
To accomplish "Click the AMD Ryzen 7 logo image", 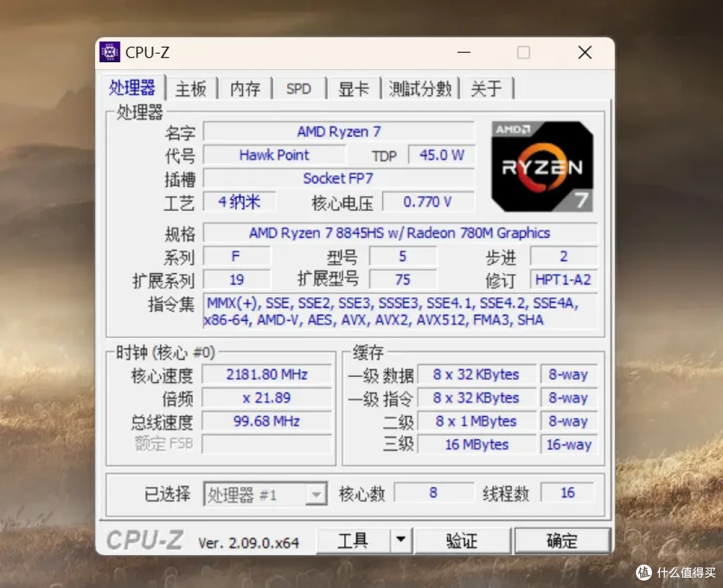I will tap(542, 167).
